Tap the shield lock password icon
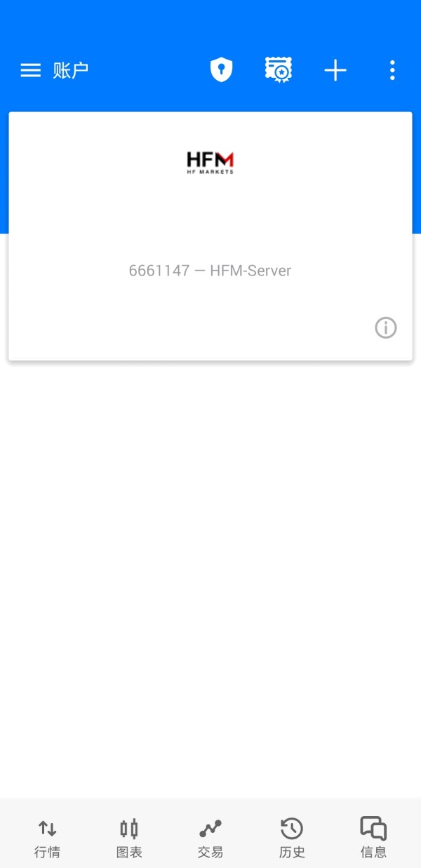The image size is (421, 868). coord(221,70)
